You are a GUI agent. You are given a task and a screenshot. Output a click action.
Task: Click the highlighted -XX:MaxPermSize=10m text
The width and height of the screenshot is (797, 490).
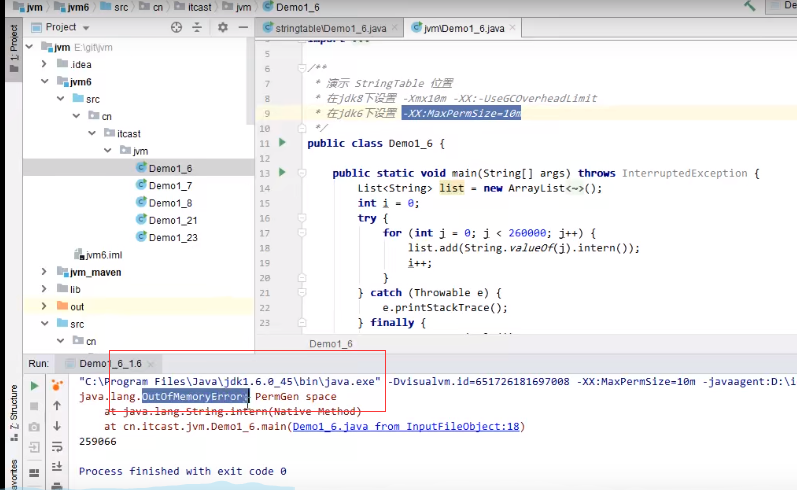[462, 113]
